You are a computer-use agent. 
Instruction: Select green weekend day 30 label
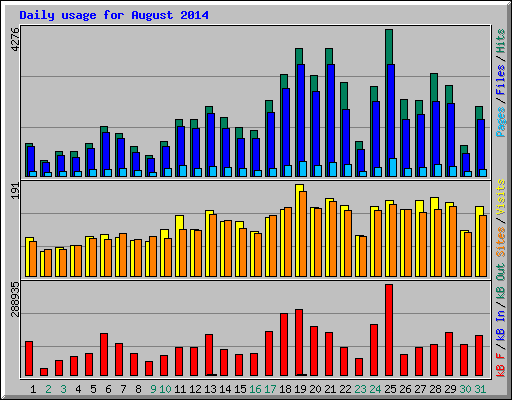(465, 389)
